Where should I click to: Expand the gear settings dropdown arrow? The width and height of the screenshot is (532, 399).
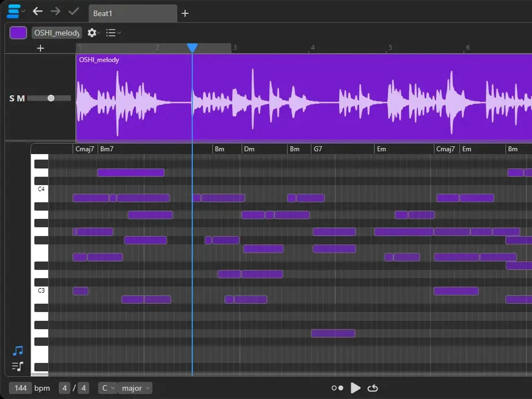[x=99, y=33]
